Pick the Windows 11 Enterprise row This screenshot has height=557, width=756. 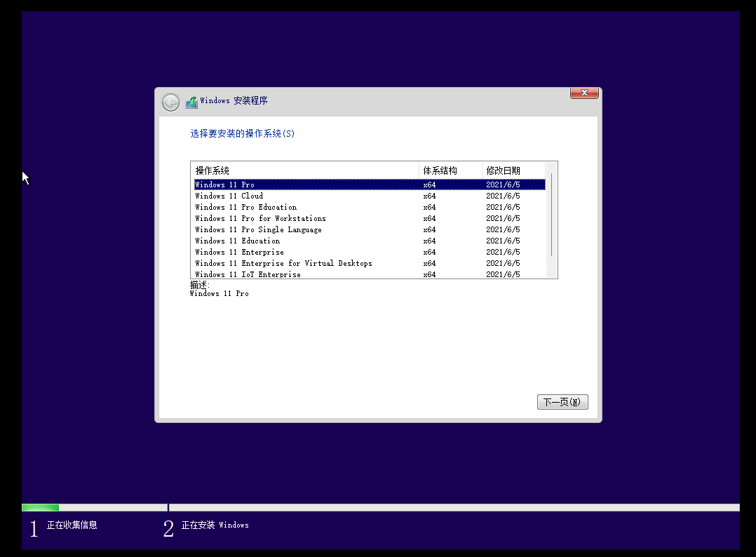370,252
